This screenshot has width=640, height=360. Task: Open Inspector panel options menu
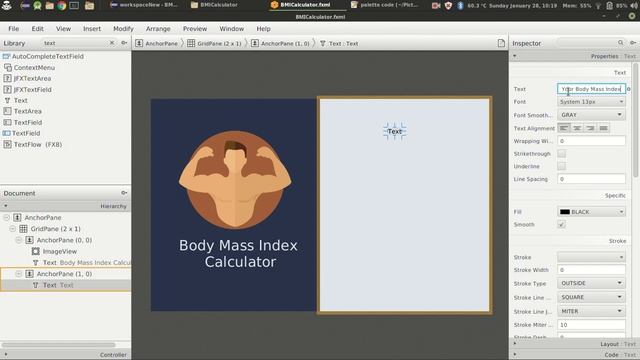[633, 42]
